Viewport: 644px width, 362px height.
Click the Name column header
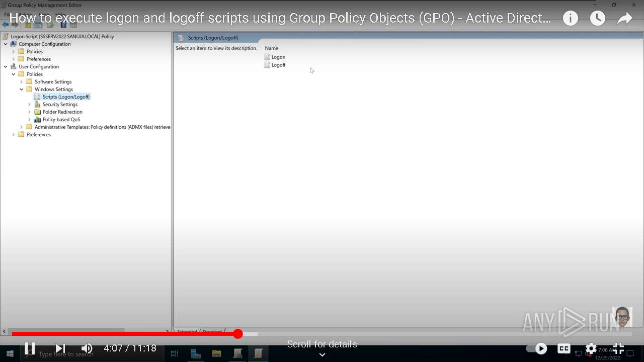tap(271, 48)
